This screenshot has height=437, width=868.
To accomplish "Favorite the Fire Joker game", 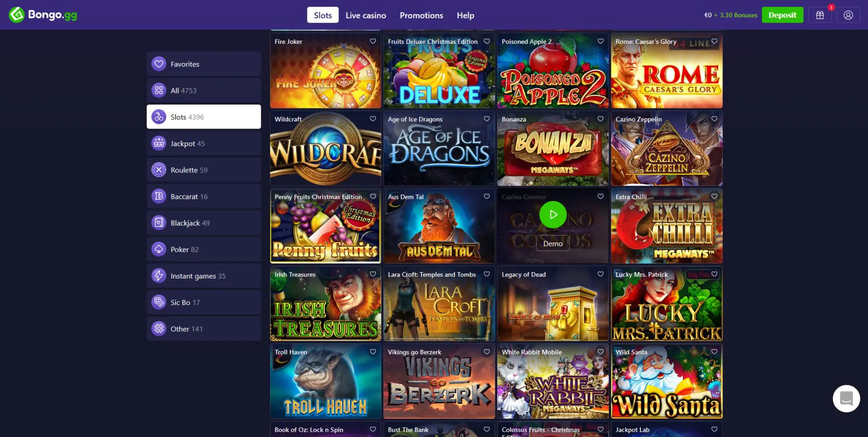I will [x=372, y=41].
